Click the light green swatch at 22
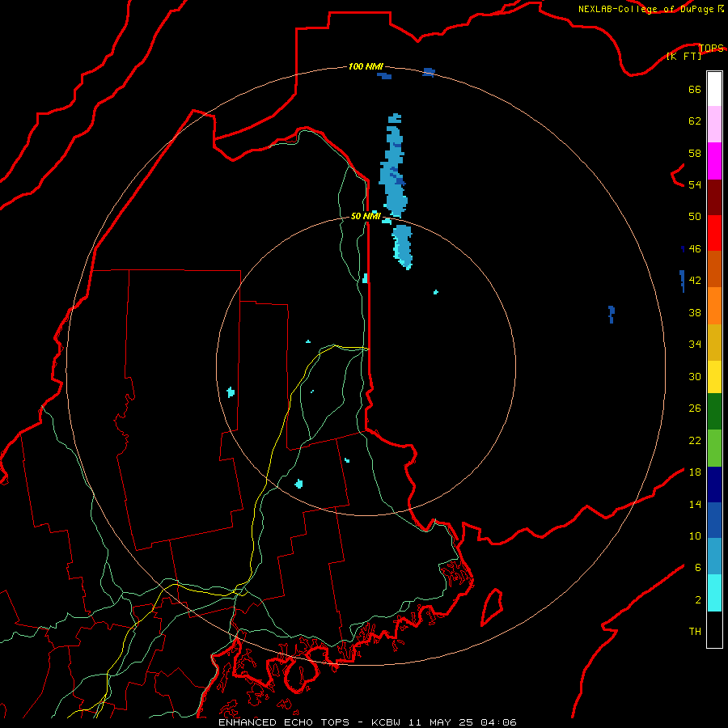The image size is (728, 728). coord(714,448)
